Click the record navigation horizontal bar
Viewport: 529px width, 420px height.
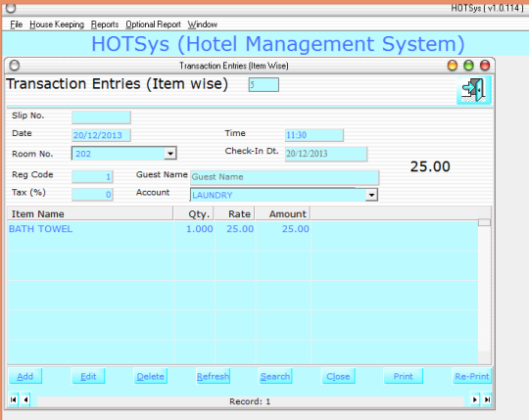click(251, 401)
